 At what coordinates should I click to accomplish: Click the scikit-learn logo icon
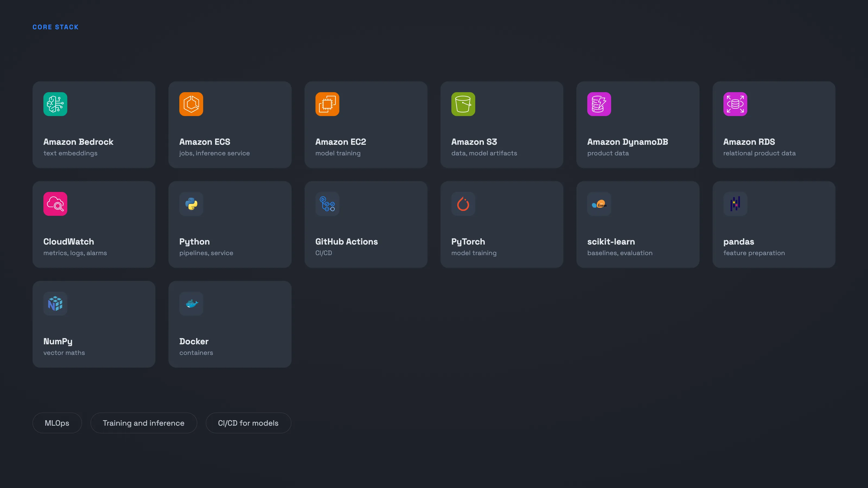(x=599, y=204)
